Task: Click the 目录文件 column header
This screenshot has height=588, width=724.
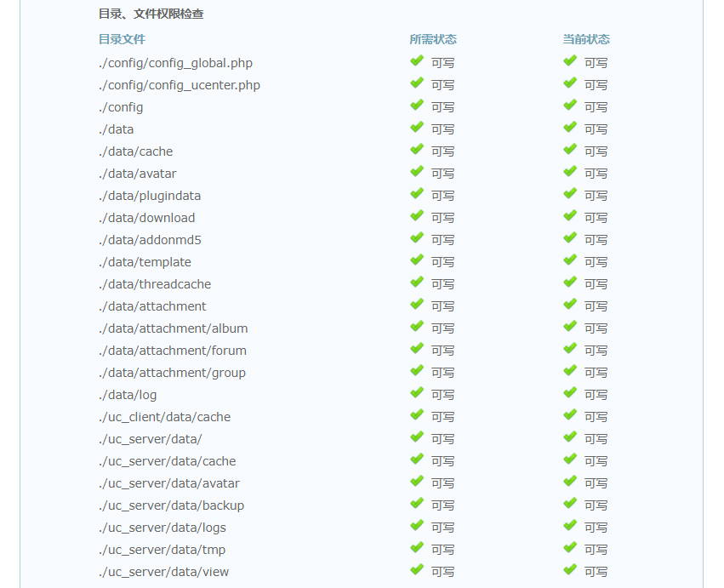Action: (x=122, y=39)
